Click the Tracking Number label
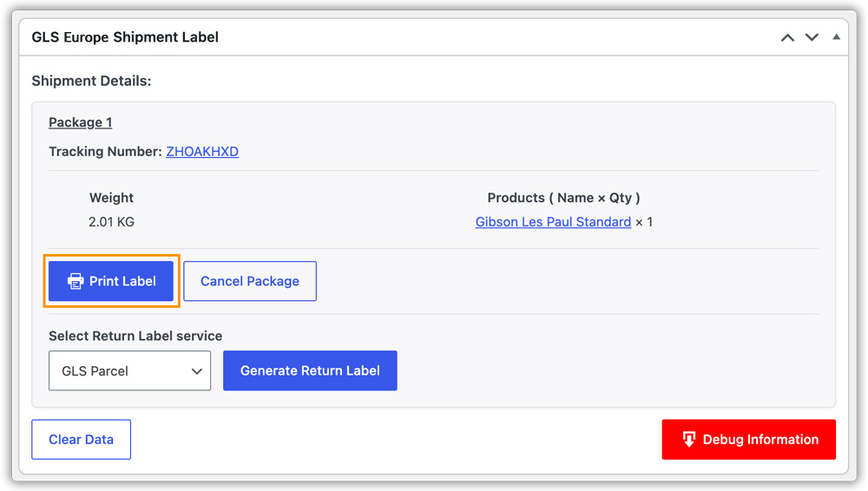 [x=105, y=152]
